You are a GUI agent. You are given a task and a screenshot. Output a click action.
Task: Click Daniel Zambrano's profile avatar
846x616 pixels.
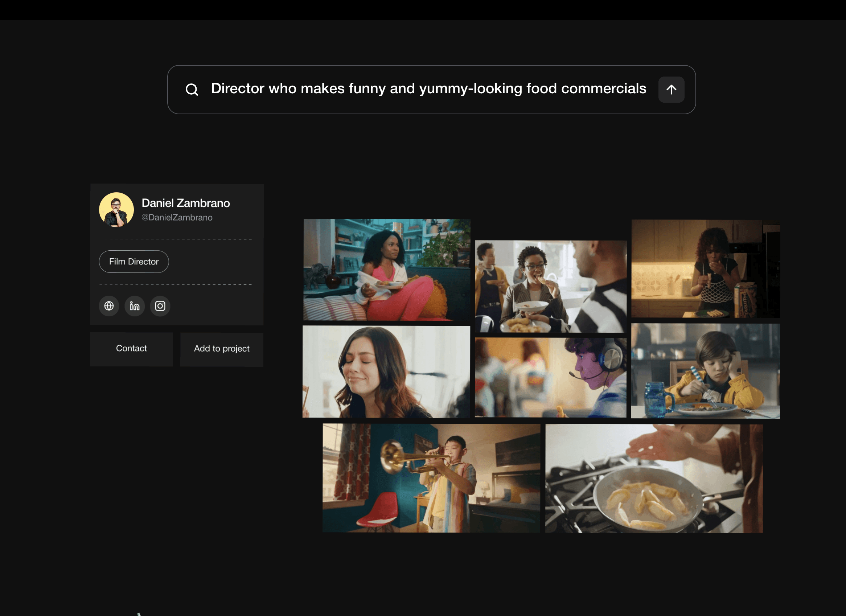pos(116,210)
